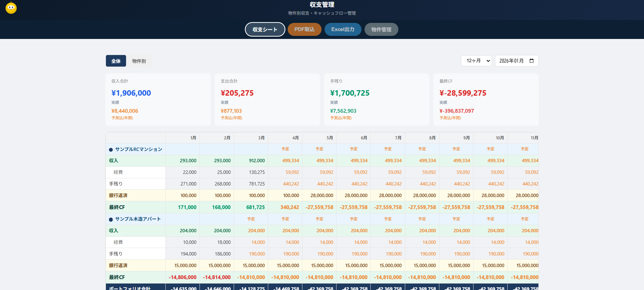Image resolution: width=644 pixels, height=290 pixels.
Task: Open the PDF取込 tab
Action: click(304, 29)
